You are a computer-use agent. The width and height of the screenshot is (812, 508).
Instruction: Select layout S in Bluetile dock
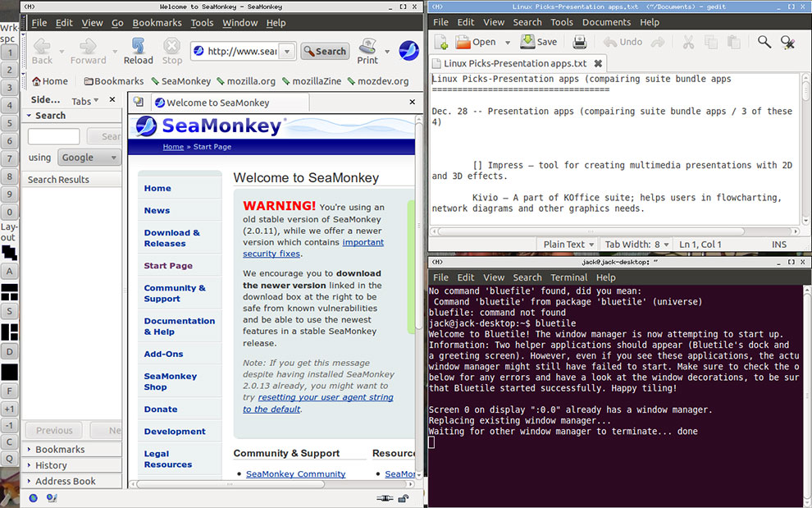click(x=9, y=311)
